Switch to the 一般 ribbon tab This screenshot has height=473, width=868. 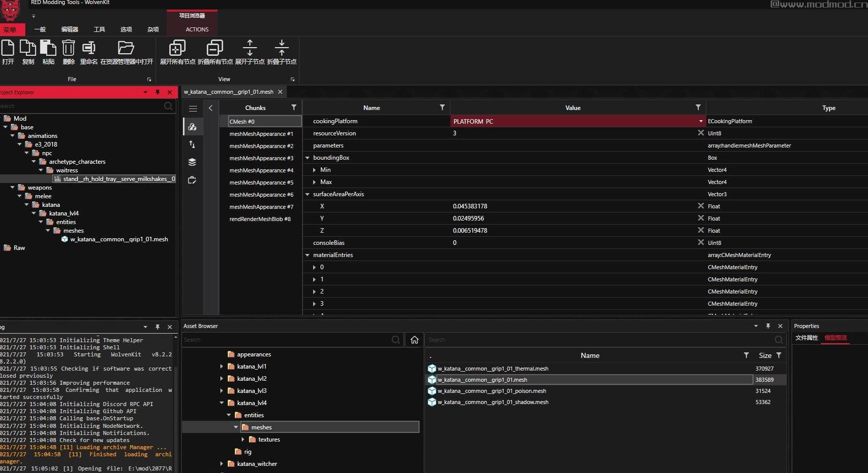(x=40, y=29)
